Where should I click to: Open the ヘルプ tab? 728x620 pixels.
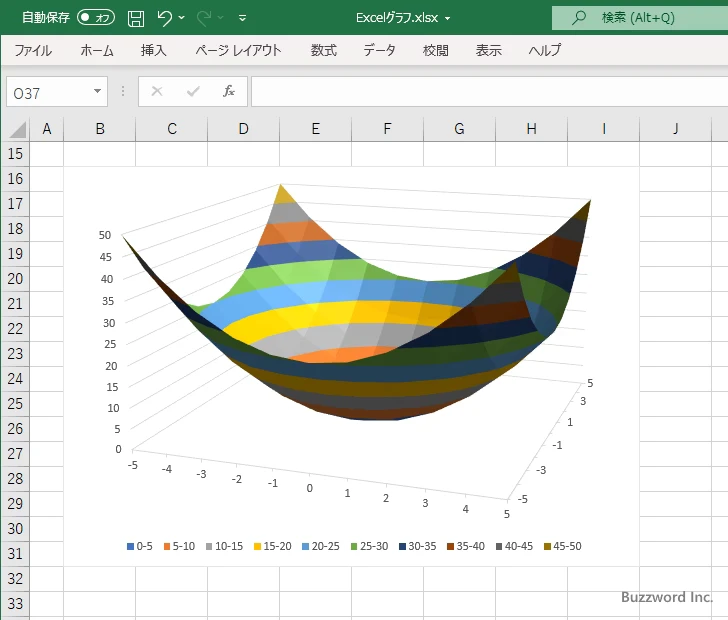click(545, 50)
